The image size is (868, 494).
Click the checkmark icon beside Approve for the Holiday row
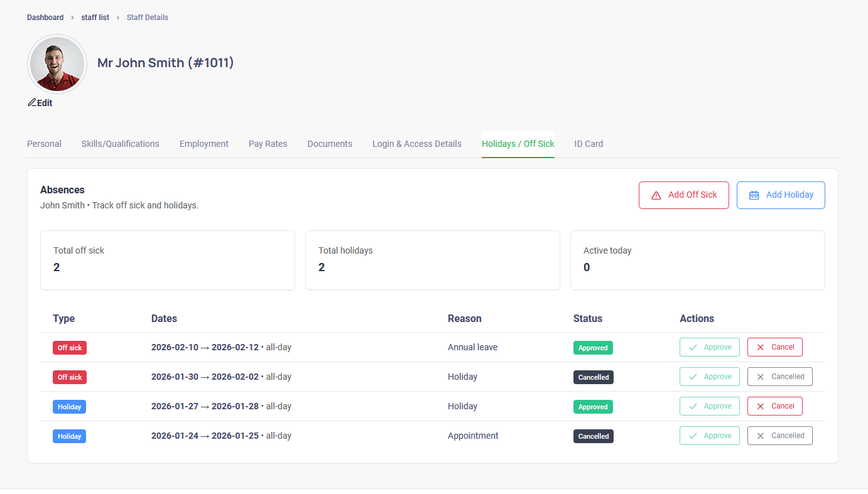click(x=692, y=406)
